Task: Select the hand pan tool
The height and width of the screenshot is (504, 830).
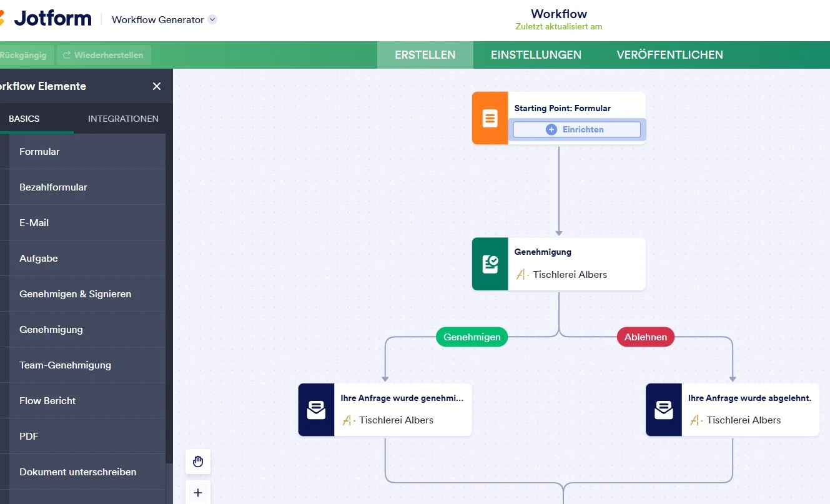Action: (198, 462)
